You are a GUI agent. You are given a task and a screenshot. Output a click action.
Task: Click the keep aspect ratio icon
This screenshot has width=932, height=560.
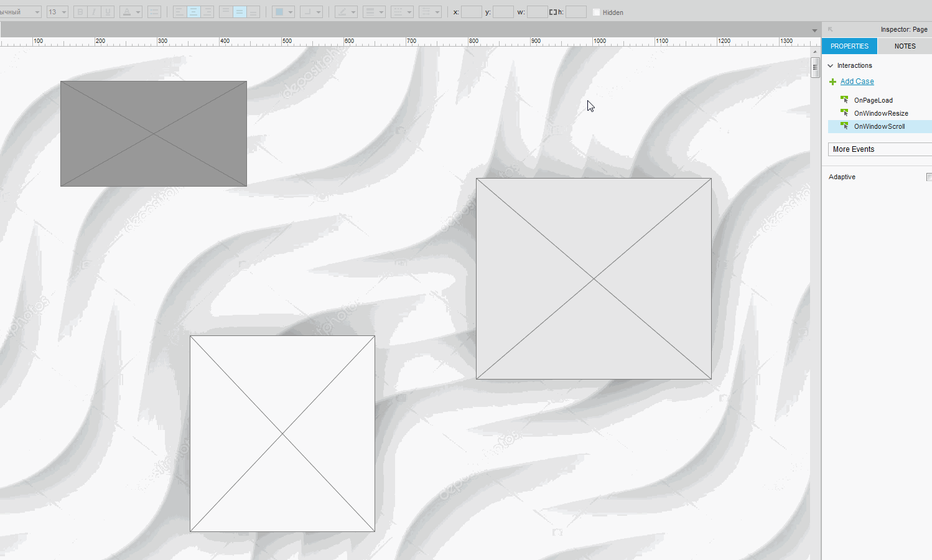(552, 12)
